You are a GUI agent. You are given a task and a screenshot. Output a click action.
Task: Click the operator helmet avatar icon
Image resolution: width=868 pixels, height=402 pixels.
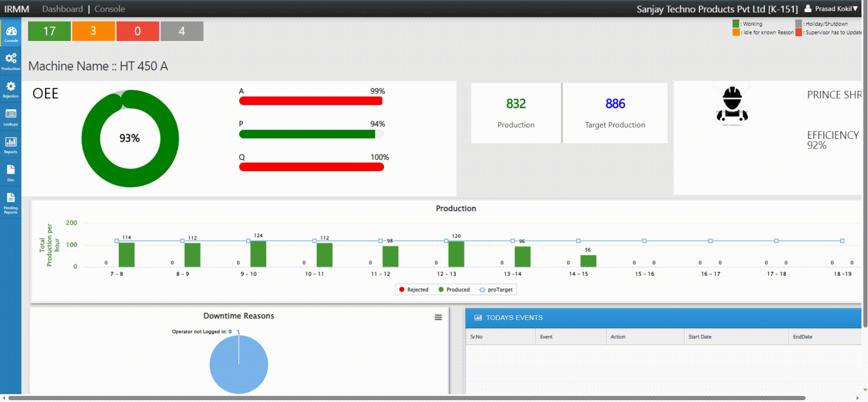click(x=732, y=106)
